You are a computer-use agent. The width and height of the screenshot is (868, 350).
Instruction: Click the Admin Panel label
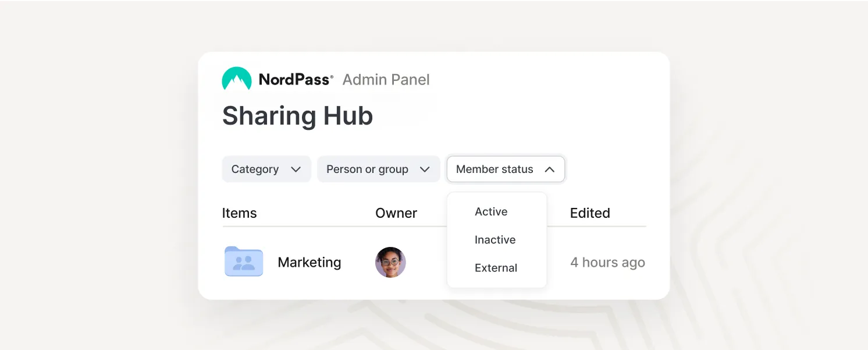click(386, 80)
